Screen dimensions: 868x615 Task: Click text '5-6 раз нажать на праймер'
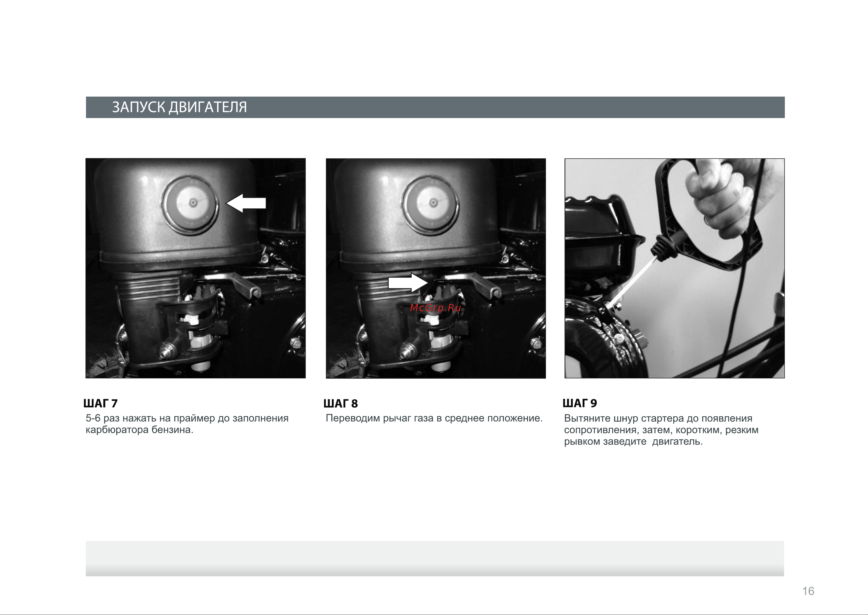(151, 418)
